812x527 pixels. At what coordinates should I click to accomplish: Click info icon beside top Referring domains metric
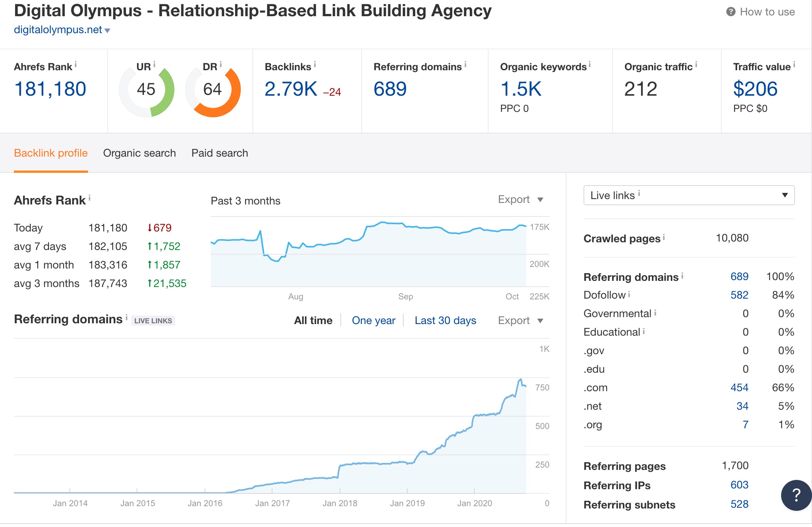[x=465, y=64]
